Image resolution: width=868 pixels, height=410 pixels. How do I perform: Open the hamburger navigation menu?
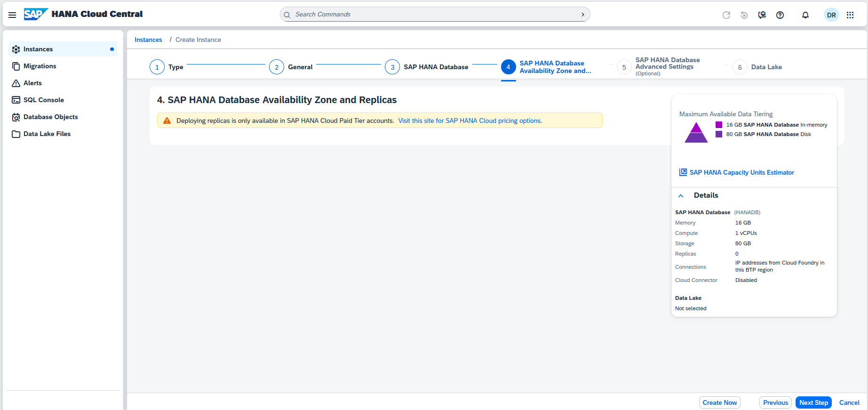[x=12, y=15]
